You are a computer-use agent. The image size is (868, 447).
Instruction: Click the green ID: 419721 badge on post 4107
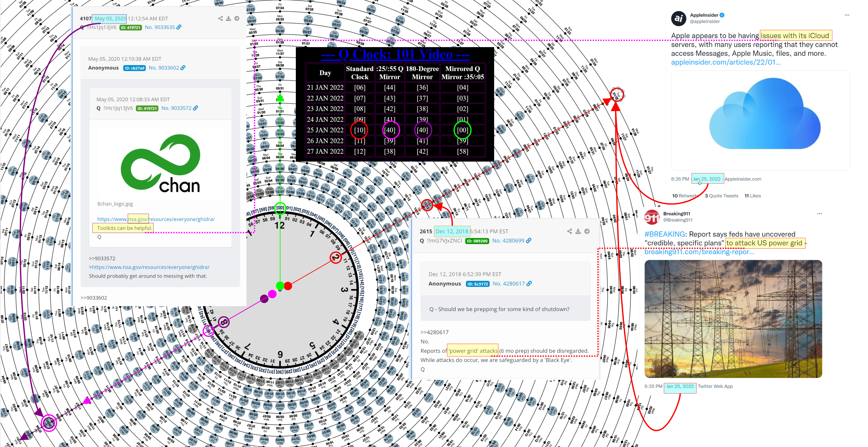[130, 28]
